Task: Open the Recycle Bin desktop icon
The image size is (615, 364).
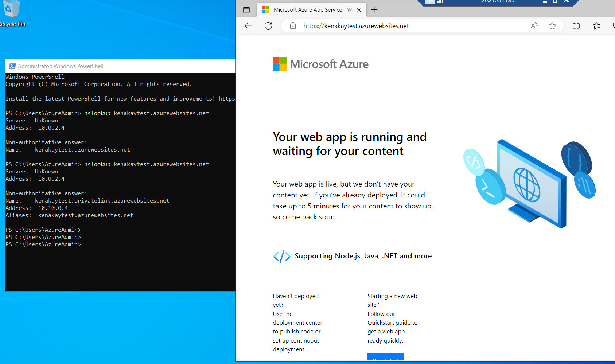Action: 12,13
